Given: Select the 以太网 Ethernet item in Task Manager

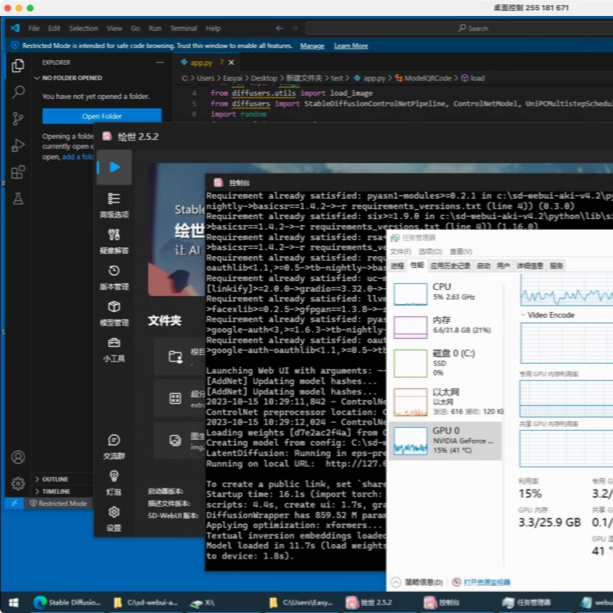Looking at the screenshot, I should click(446, 402).
